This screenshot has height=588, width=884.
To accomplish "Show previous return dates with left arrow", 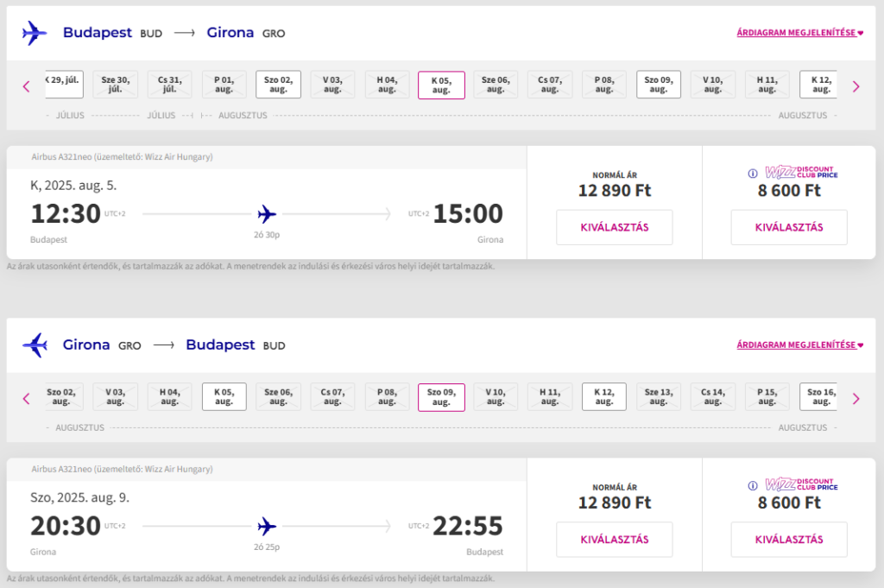I will click(26, 399).
